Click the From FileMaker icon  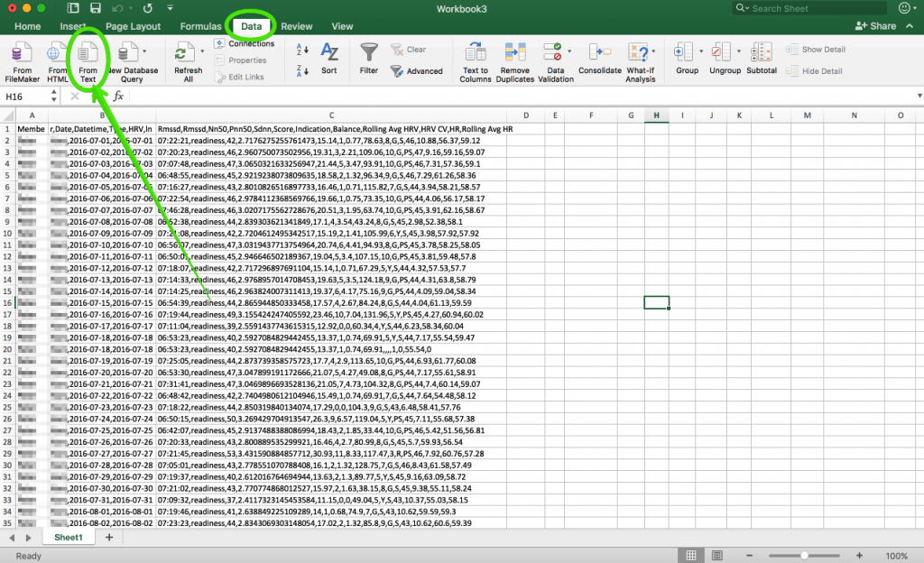coord(22,53)
